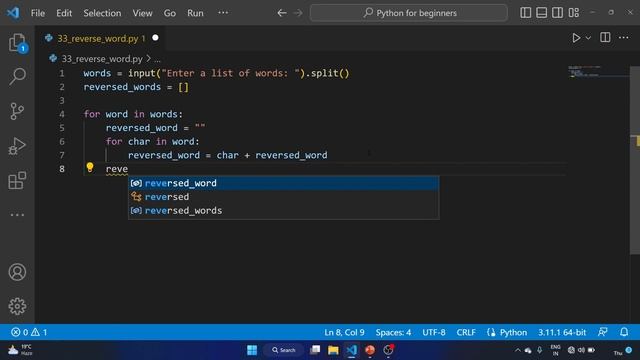
Task: Click line number 4 in the gutter
Action: [62, 114]
